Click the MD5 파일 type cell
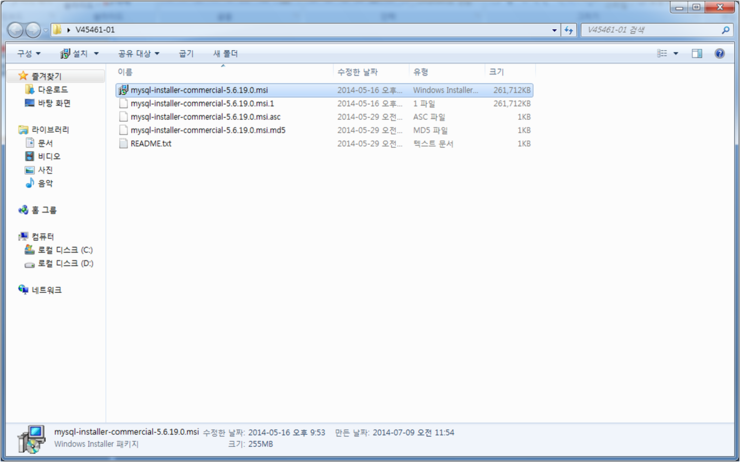The image size is (740, 462). point(430,130)
